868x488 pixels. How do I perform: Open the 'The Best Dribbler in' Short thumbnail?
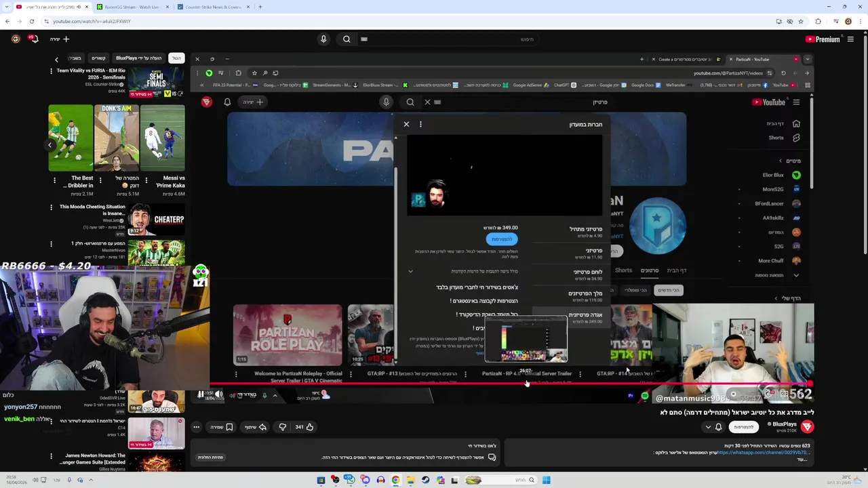pos(71,138)
